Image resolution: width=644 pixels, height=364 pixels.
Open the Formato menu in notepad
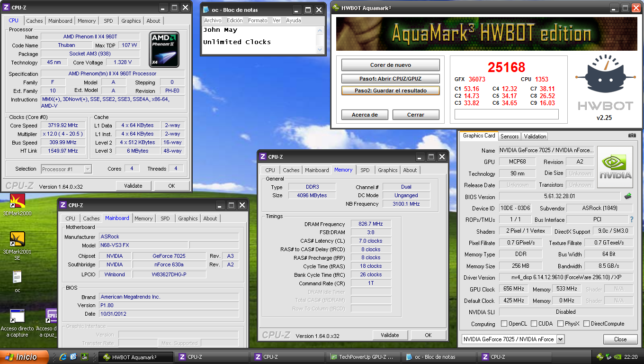click(258, 20)
